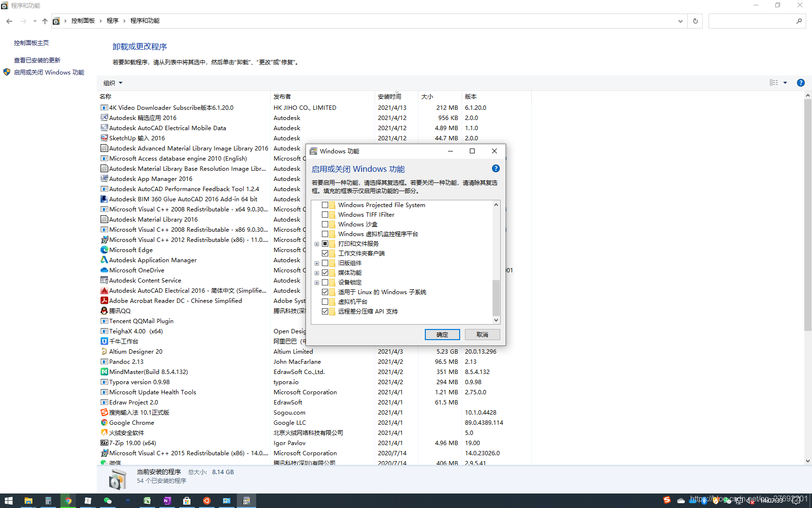Click the Windows Start button
The height and width of the screenshot is (508, 812).
click(x=8, y=501)
